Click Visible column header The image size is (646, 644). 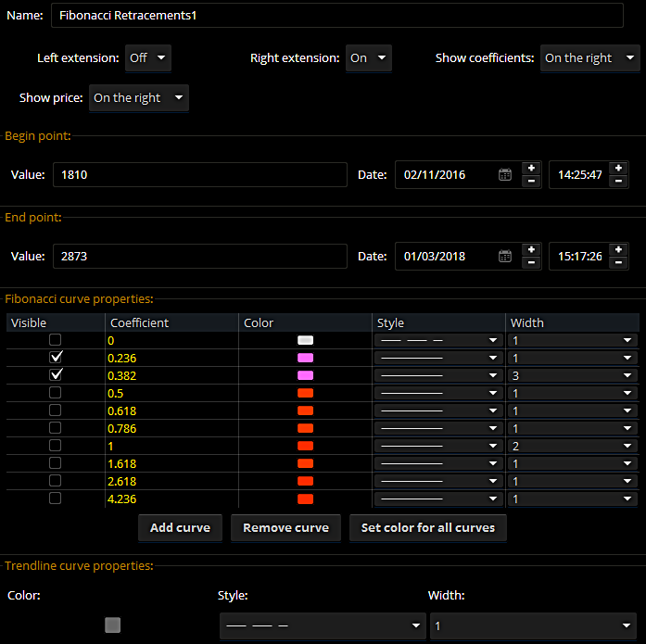pos(56,322)
